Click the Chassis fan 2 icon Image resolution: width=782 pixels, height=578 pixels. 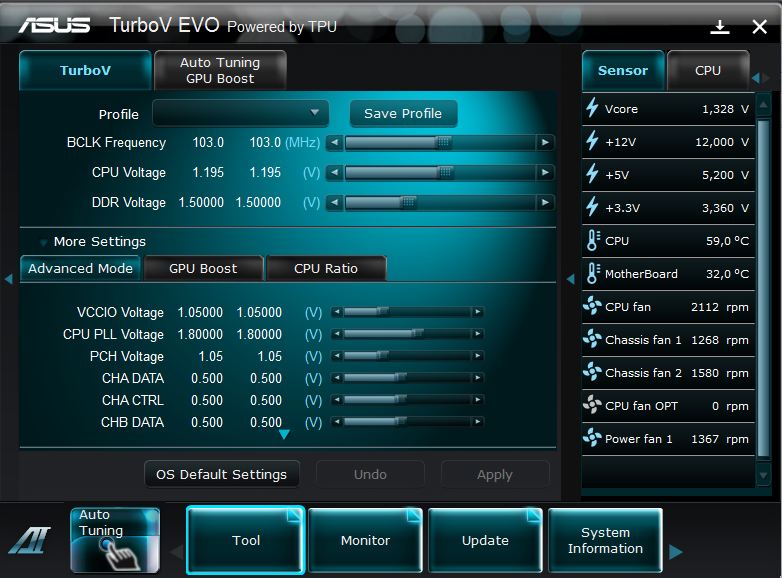pyautogui.click(x=592, y=372)
